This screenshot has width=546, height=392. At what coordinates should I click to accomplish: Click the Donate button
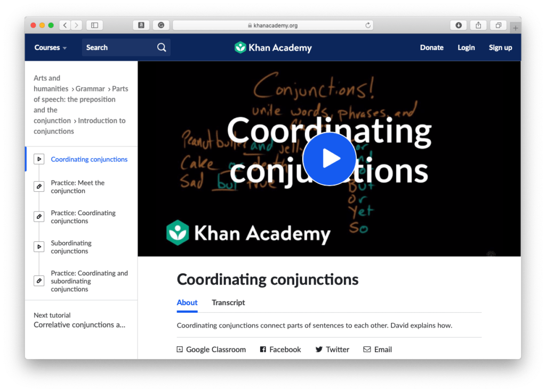431,47
